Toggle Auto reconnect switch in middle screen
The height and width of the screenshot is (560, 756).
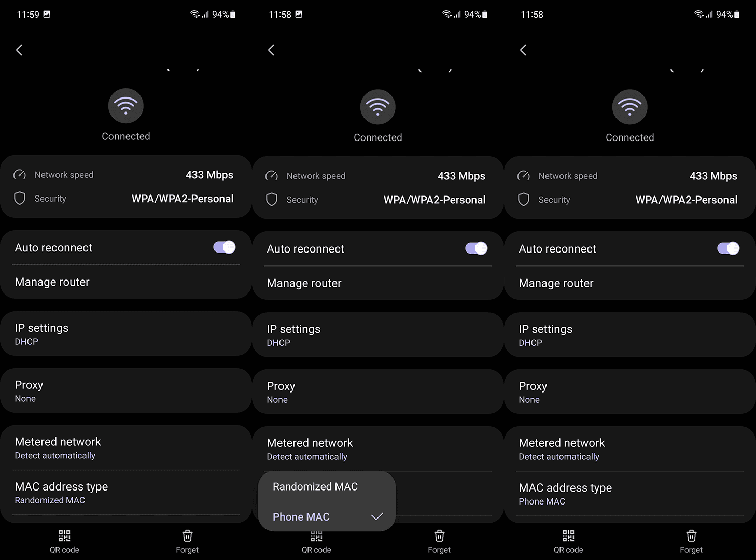(x=477, y=248)
